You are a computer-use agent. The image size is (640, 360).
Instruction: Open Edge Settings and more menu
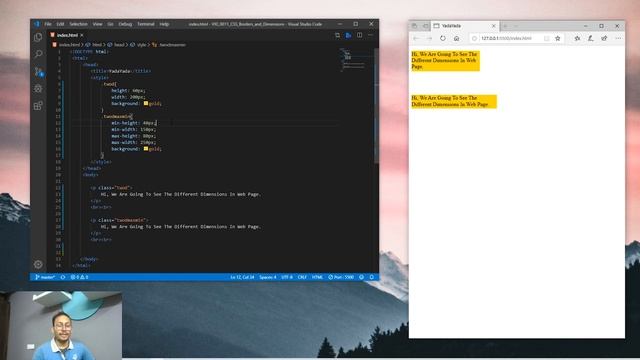(618, 38)
